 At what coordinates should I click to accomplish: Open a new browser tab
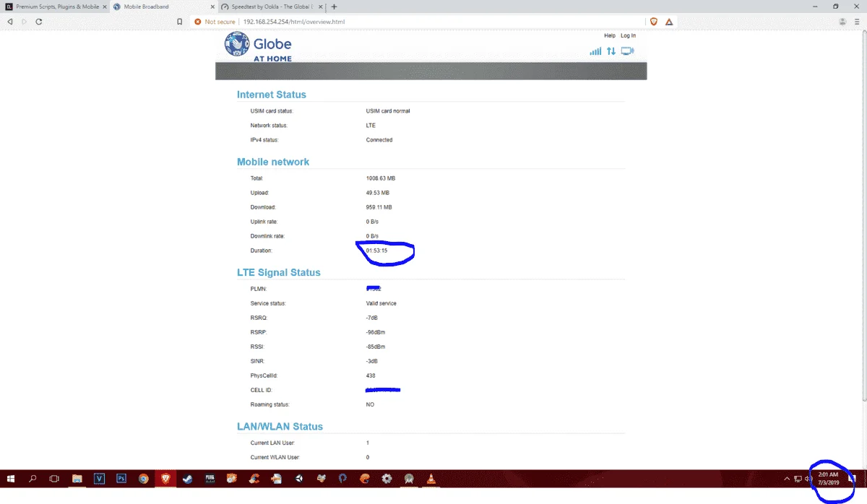tap(334, 6)
